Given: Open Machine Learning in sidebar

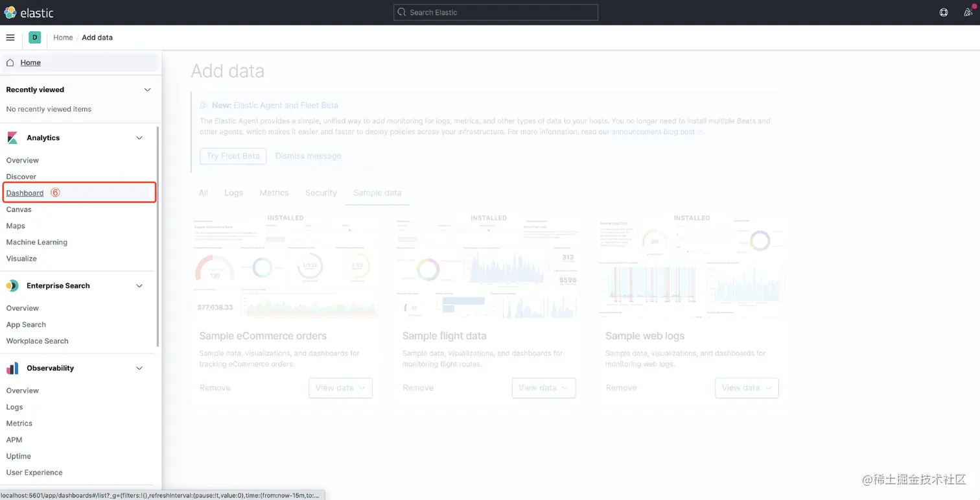Looking at the screenshot, I should pyautogui.click(x=37, y=242).
